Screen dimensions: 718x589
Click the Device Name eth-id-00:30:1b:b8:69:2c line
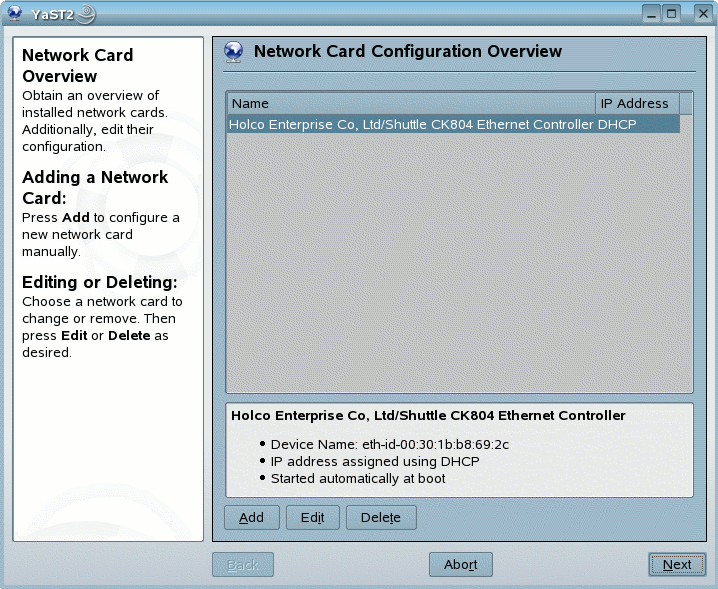point(389,445)
